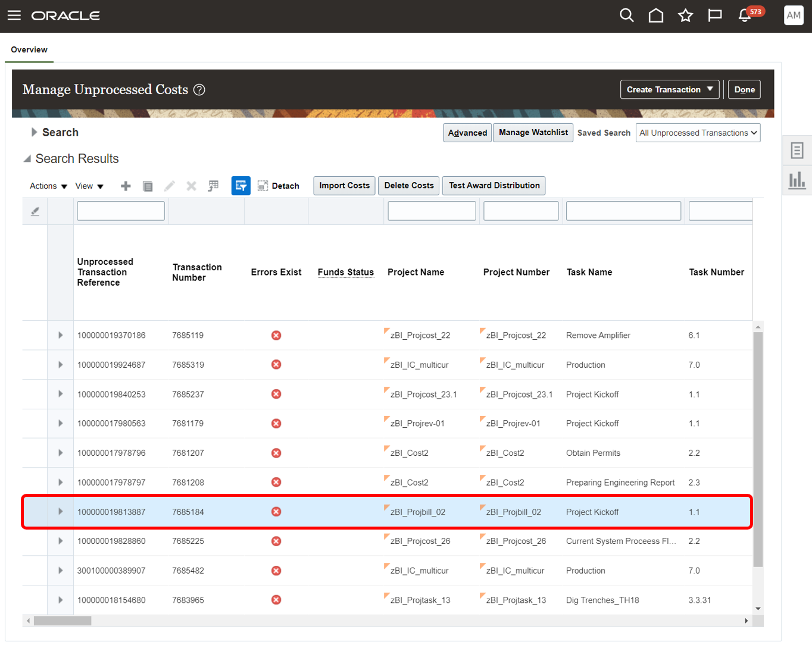Open the Watchlist flag icon
Image resolution: width=812 pixels, height=645 pixels.
tap(715, 15)
